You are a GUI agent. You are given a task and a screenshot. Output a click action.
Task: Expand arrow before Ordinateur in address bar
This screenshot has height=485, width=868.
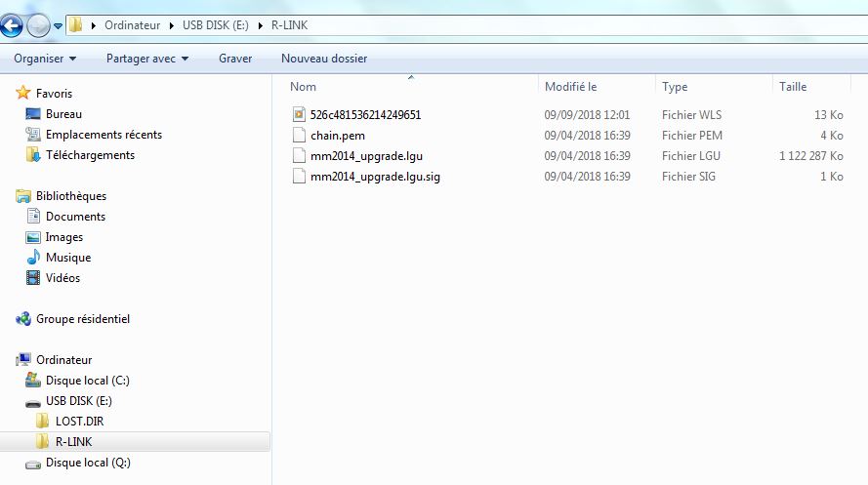click(93, 25)
